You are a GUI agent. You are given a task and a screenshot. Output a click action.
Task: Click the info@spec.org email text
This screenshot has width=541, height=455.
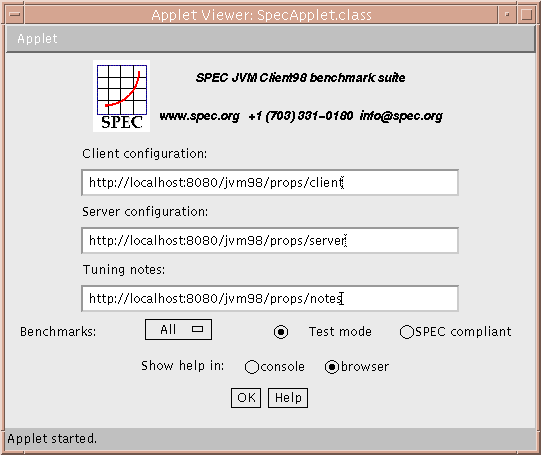401,116
